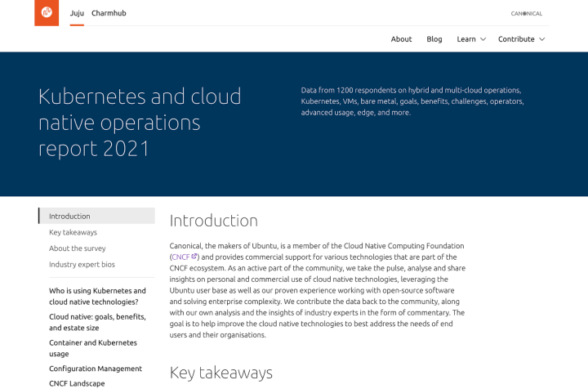This screenshot has height=389, width=588.
Task: Navigate to Container and Kubernetes usage
Action: point(93,348)
